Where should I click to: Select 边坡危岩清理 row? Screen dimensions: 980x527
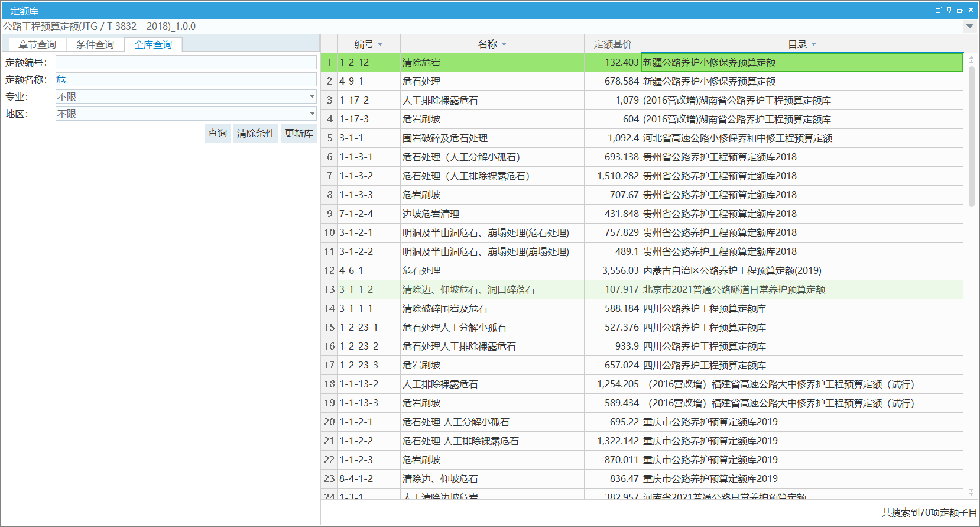[641, 214]
